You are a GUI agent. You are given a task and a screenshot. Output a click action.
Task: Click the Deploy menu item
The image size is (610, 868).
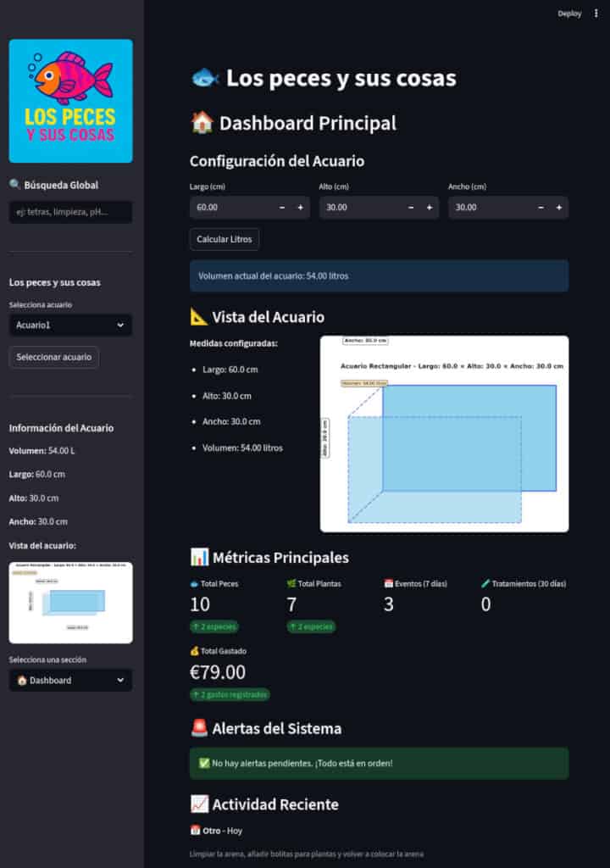[x=569, y=14]
